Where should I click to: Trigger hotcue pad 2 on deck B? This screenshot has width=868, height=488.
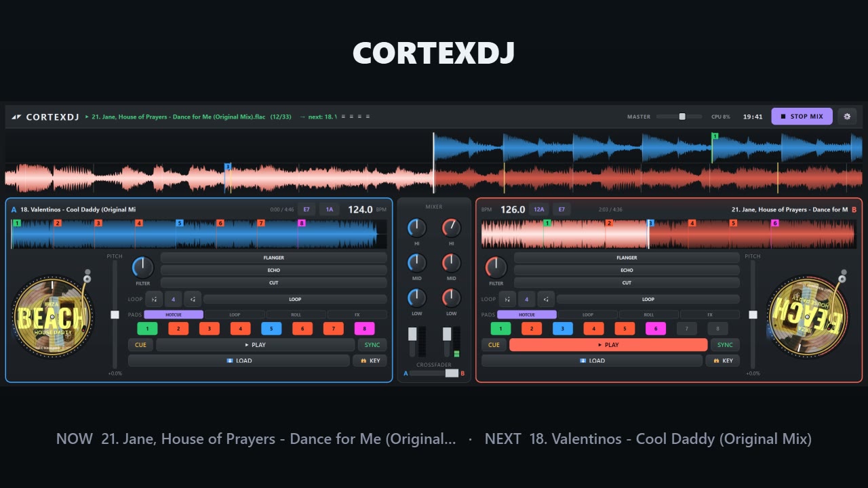[532, 329]
